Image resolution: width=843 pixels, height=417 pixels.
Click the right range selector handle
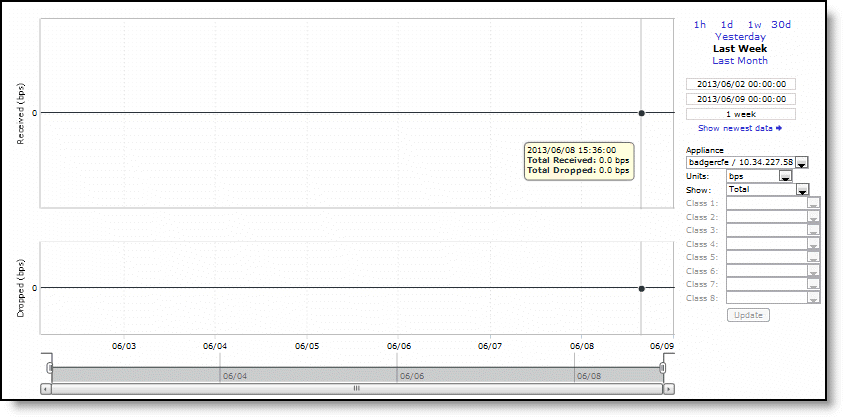click(x=662, y=369)
